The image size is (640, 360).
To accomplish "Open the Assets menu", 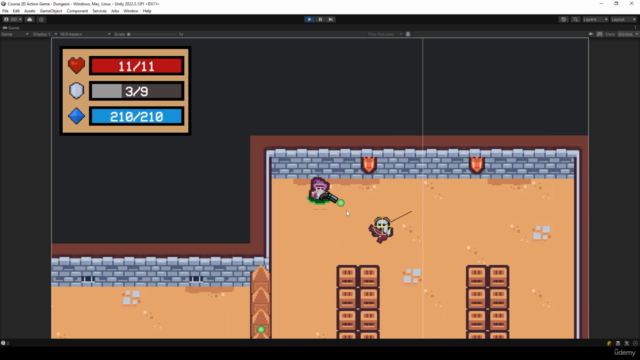I will pos(29,11).
